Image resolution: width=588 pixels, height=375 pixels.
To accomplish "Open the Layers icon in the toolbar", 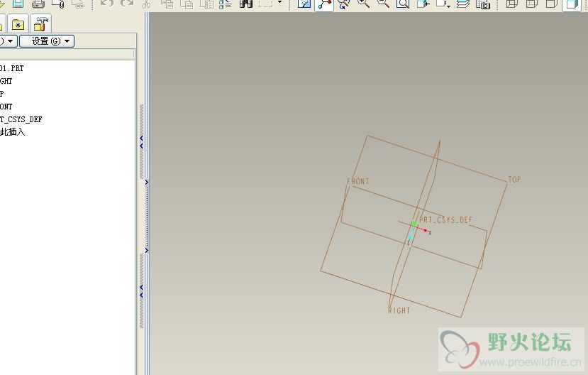I will click(x=463, y=4).
